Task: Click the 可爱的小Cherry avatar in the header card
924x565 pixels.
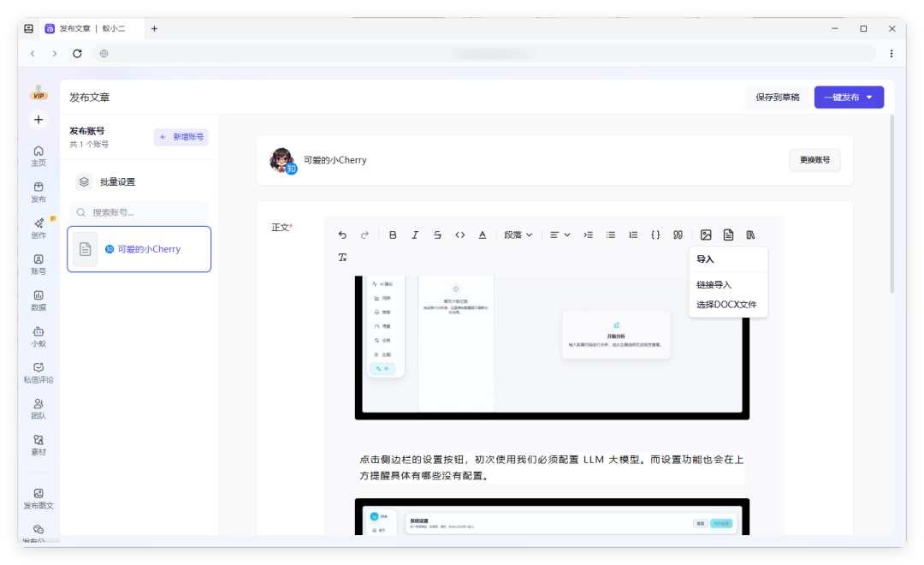Action: tap(282, 160)
